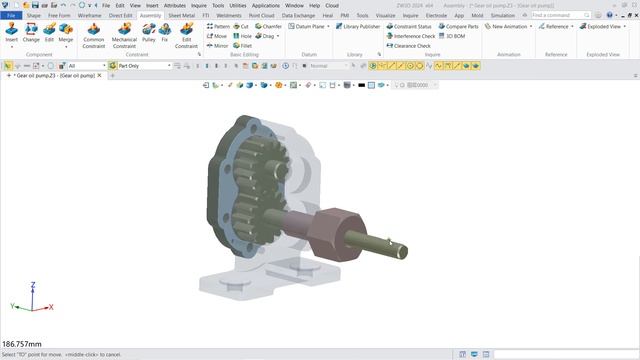Click the Undo arrow in quick access bar

pos(63,5)
